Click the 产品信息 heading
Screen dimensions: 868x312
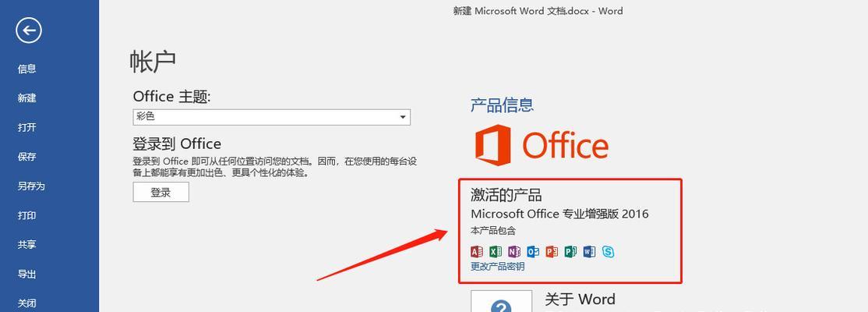point(502,105)
